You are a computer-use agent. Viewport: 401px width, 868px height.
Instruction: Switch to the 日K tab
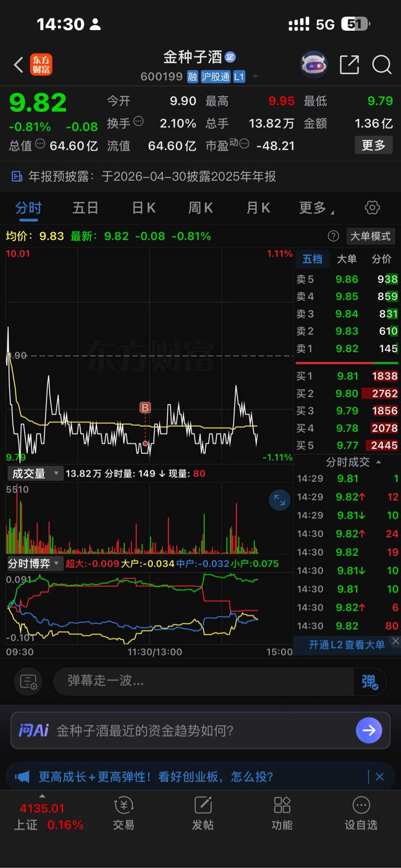[x=144, y=208]
